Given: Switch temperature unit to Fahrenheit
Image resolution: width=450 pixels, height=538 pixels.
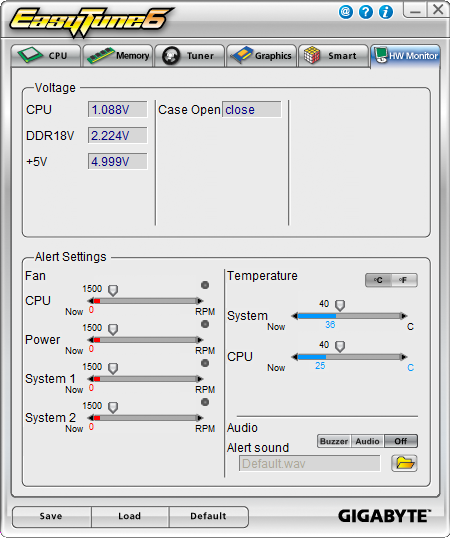Looking at the screenshot, I should [404, 280].
